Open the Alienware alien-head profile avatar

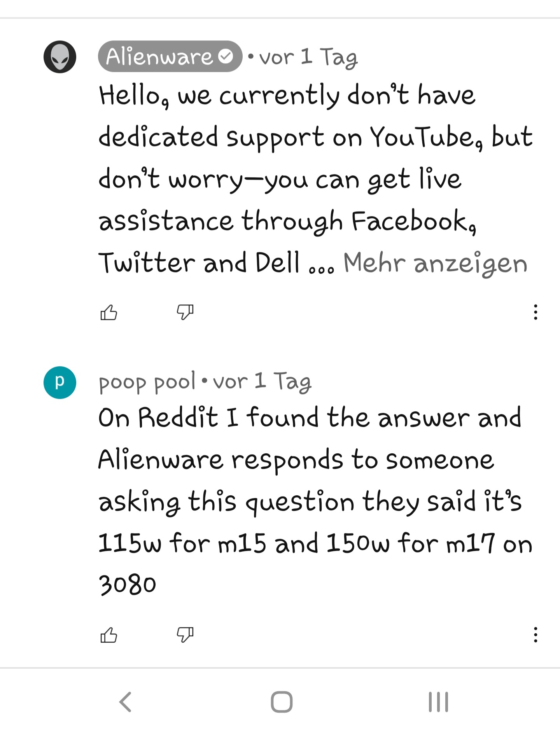coord(59,57)
